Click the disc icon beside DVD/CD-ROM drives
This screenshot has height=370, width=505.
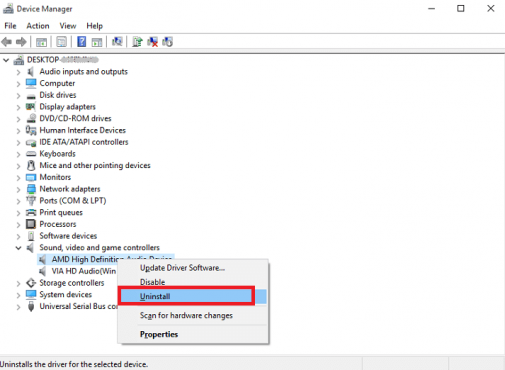coord(31,118)
